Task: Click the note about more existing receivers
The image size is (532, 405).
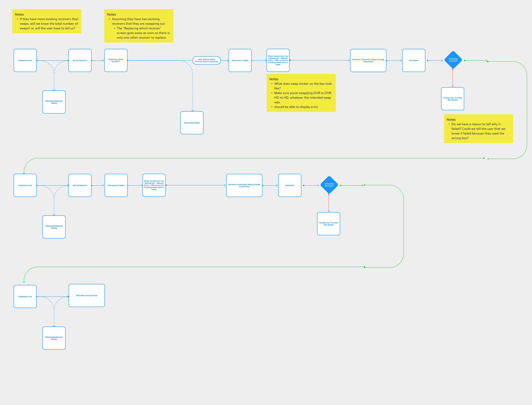Action: (x=47, y=21)
